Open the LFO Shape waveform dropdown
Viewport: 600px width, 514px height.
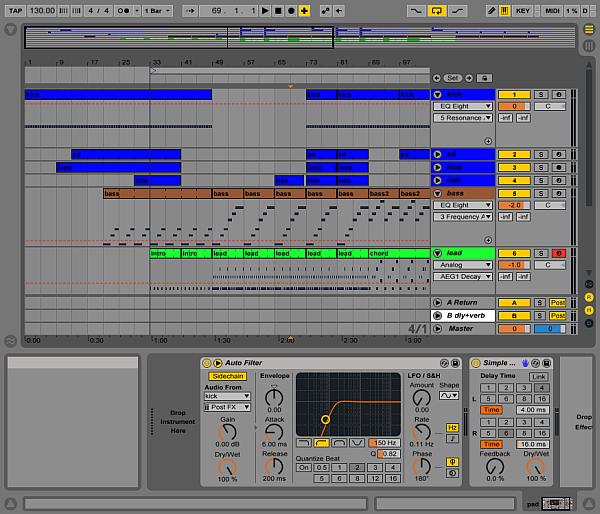[x=448, y=395]
